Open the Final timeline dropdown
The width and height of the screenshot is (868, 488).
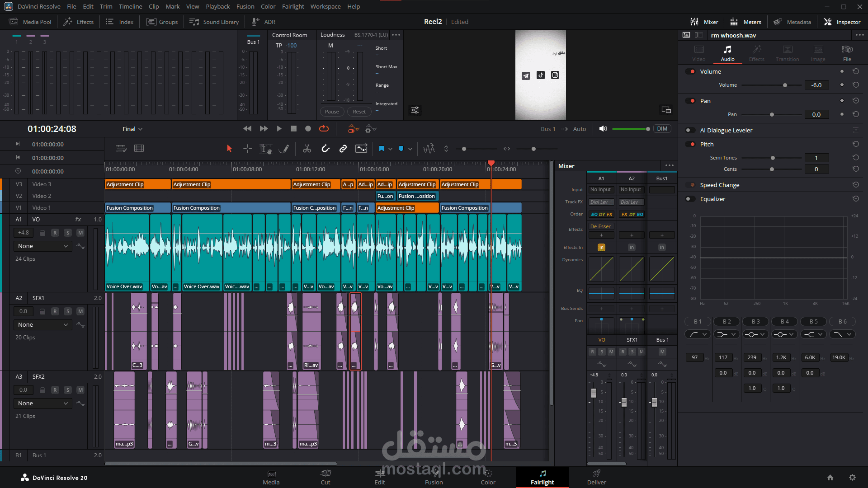(132, 129)
